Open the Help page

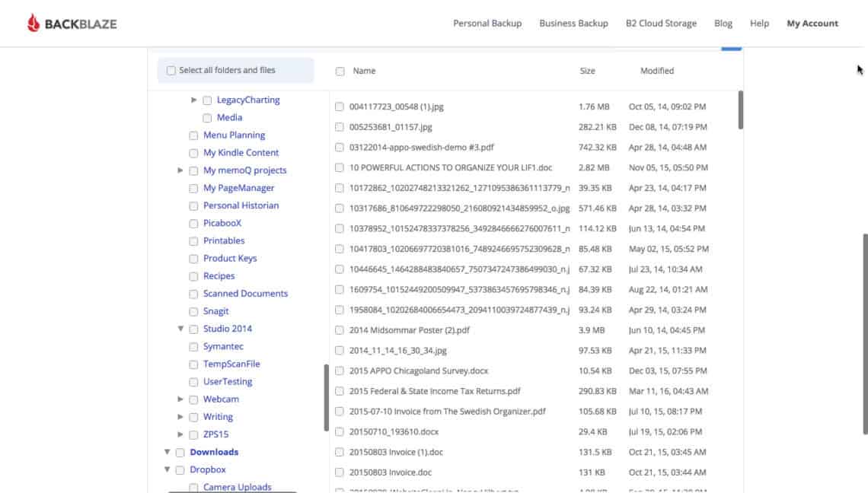pos(759,24)
